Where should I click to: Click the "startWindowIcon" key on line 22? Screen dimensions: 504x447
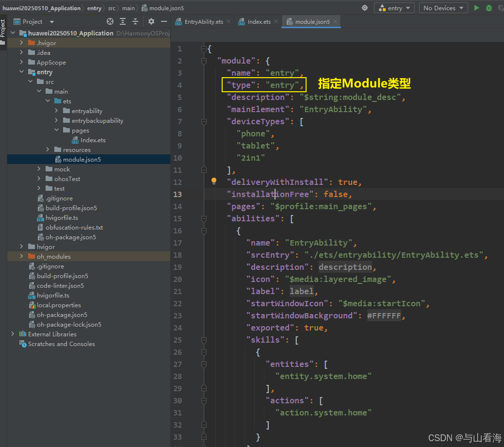(287, 303)
